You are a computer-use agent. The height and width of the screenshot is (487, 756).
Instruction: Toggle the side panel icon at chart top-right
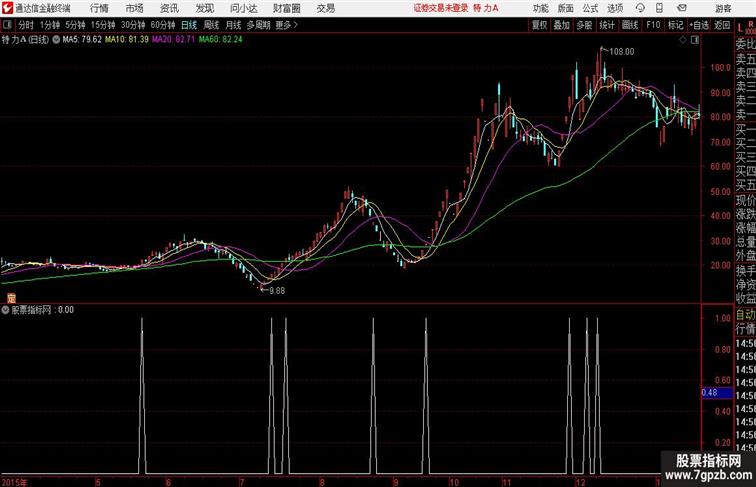coord(695,40)
